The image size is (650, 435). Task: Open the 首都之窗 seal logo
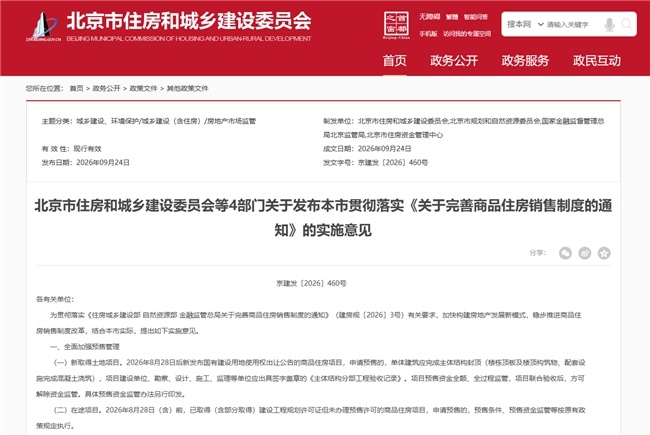[396, 25]
